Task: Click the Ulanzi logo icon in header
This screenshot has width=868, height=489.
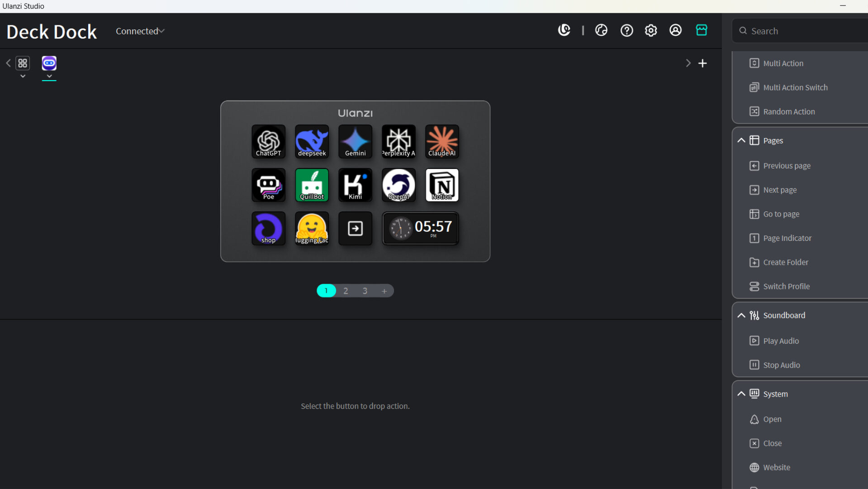Action: [x=564, y=30]
